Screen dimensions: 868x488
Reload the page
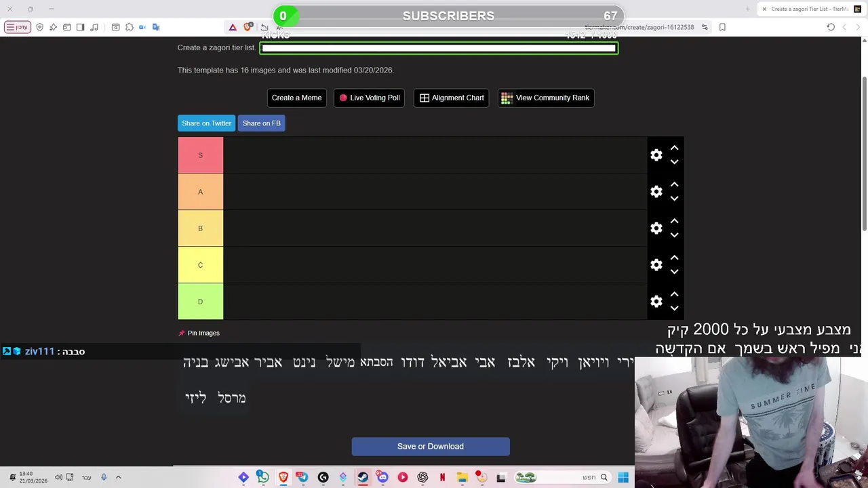click(x=831, y=27)
